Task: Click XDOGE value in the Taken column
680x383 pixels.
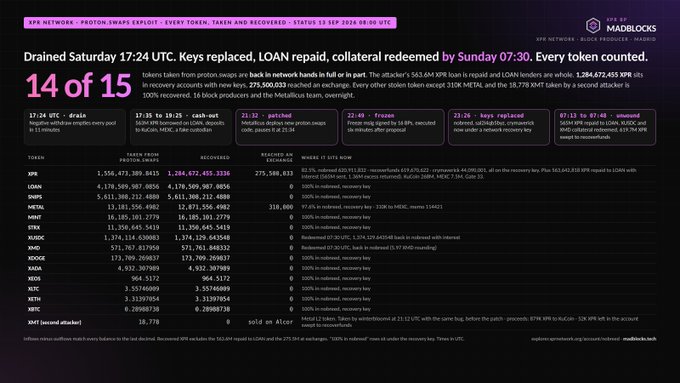Action: click(x=135, y=258)
